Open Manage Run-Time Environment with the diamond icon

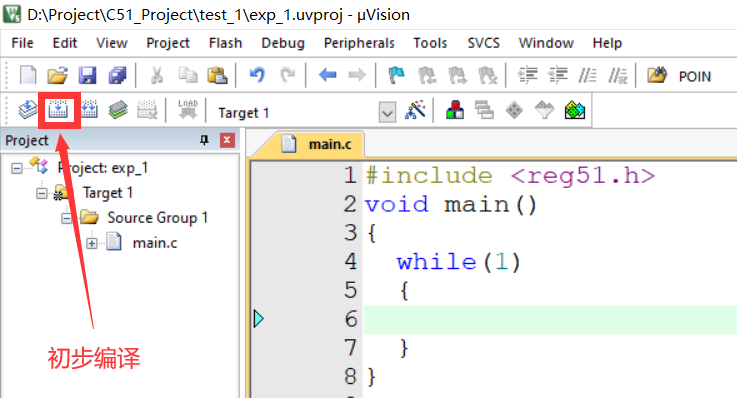click(x=514, y=110)
